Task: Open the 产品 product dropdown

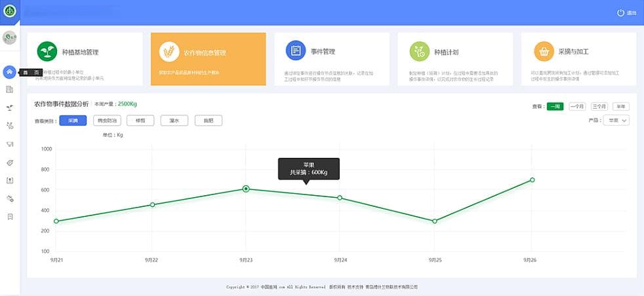Action: click(616, 120)
